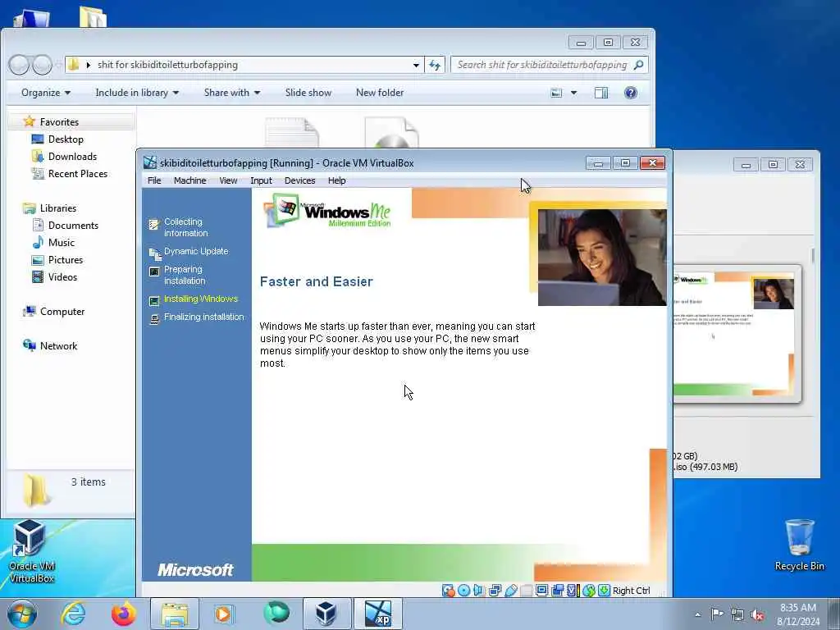Screen dimensions: 840x630
Task: Select Favorites in the navigation pane
Action: click(59, 121)
